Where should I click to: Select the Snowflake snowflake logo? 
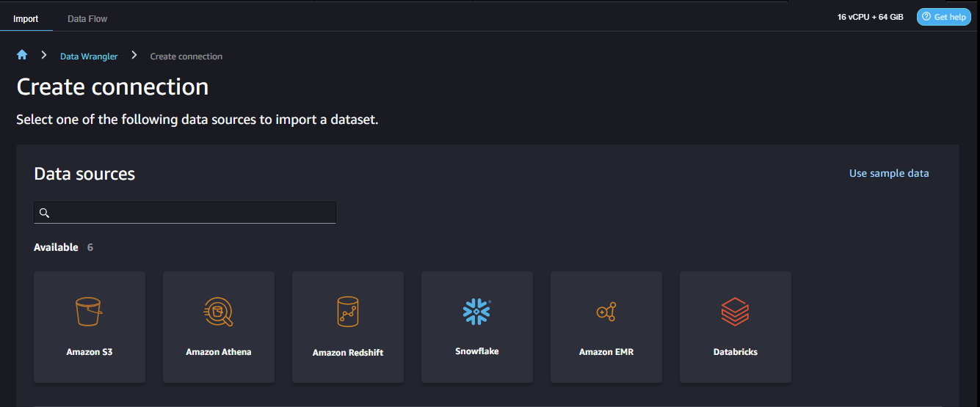[477, 312]
